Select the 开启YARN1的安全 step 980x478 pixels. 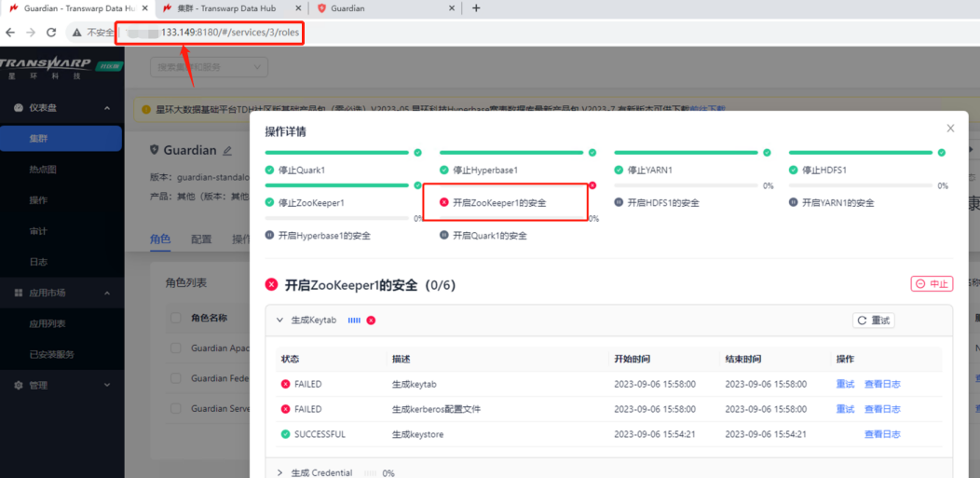pos(838,202)
